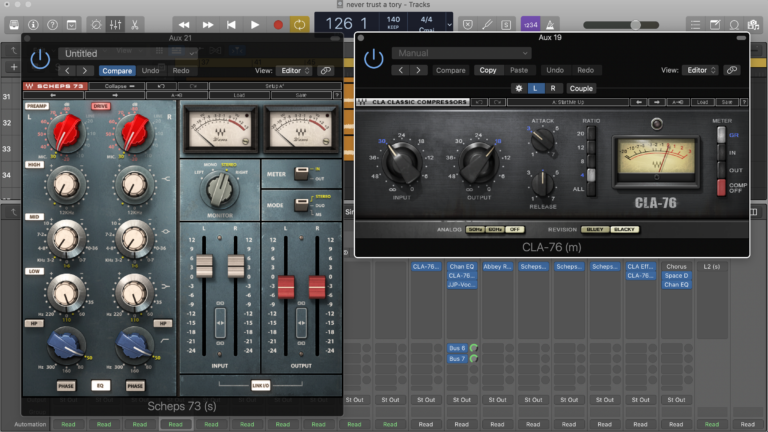Click the Cycle loop button in transport
This screenshot has height=432, width=768.
298,24
